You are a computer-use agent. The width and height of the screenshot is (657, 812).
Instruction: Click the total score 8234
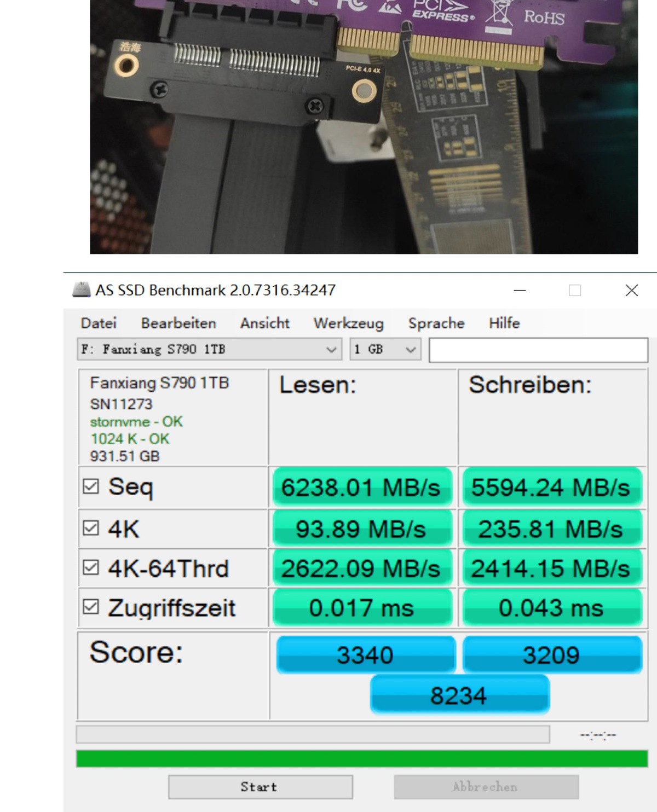pyautogui.click(x=459, y=695)
